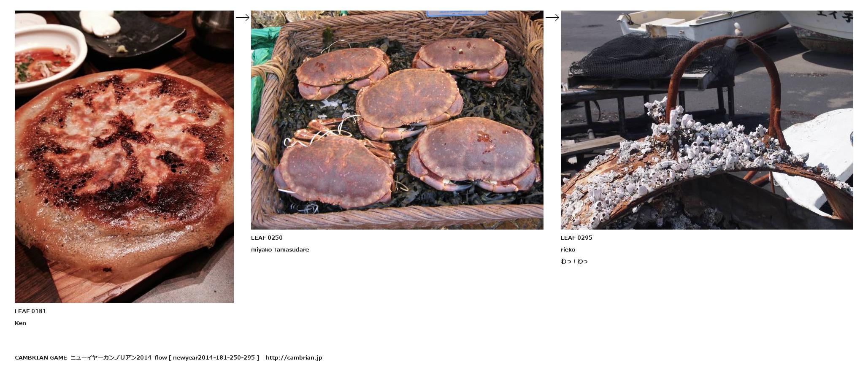Click the LEAF 0181 label
The image size is (868, 368).
[30, 311]
